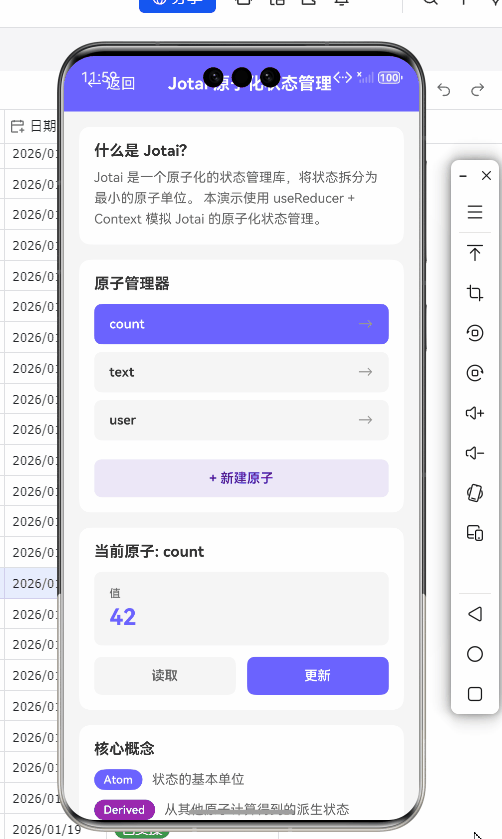
Task: Select the highlighted date cell in spreadsheet
Action: point(31,583)
